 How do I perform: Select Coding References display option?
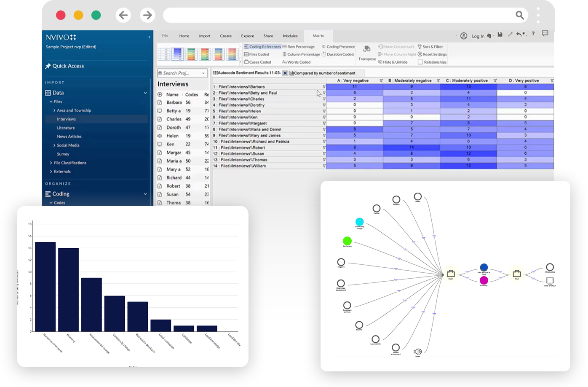(x=262, y=47)
